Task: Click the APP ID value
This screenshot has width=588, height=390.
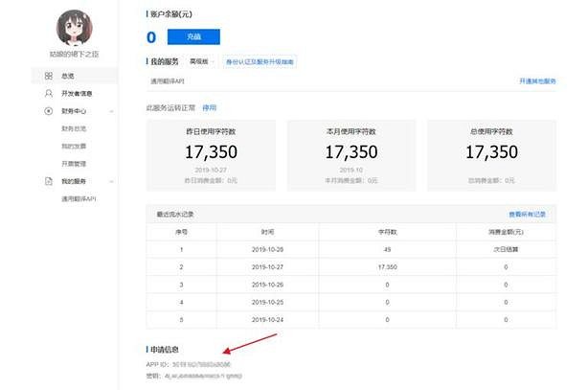Action: coord(201,364)
